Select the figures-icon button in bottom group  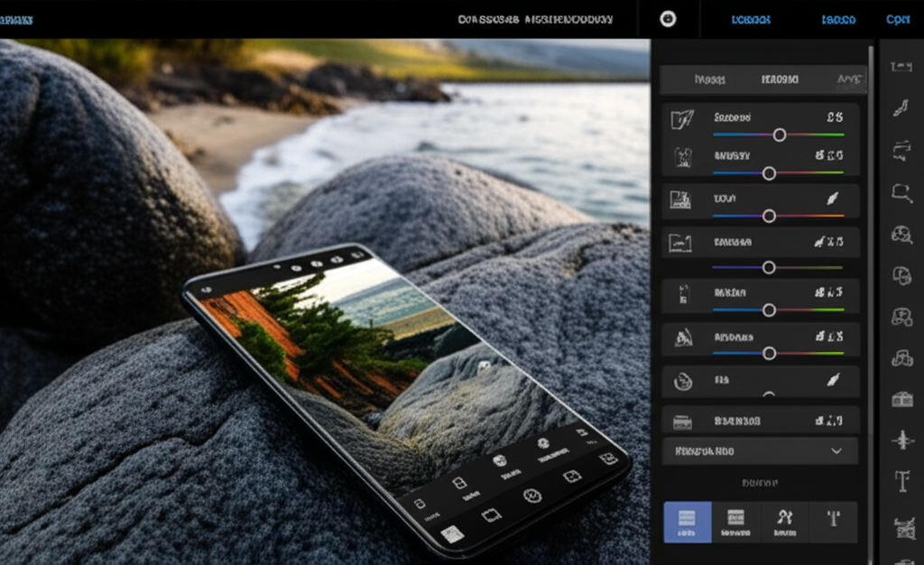(x=784, y=522)
